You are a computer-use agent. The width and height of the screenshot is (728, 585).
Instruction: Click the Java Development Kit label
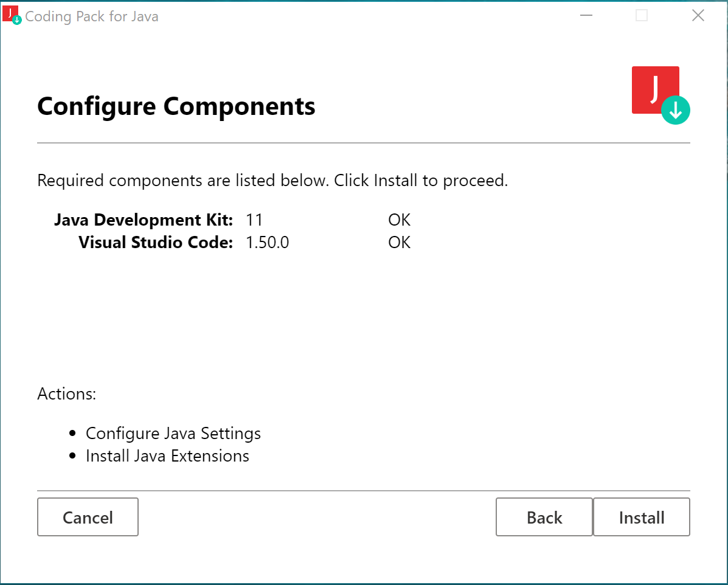(x=144, y=220)
